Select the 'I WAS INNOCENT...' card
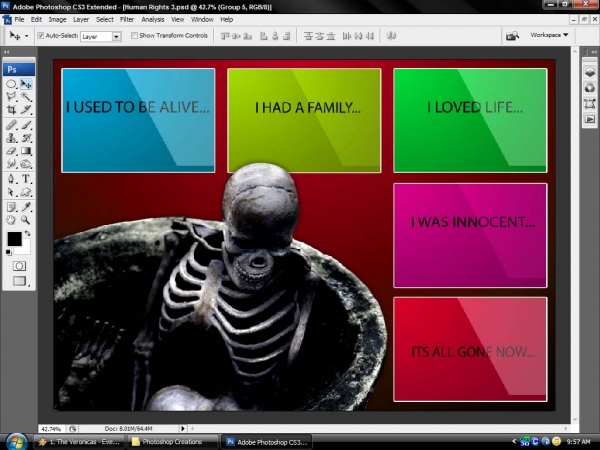The width and height of the screenshot is (600, 450). coord(470,235)
